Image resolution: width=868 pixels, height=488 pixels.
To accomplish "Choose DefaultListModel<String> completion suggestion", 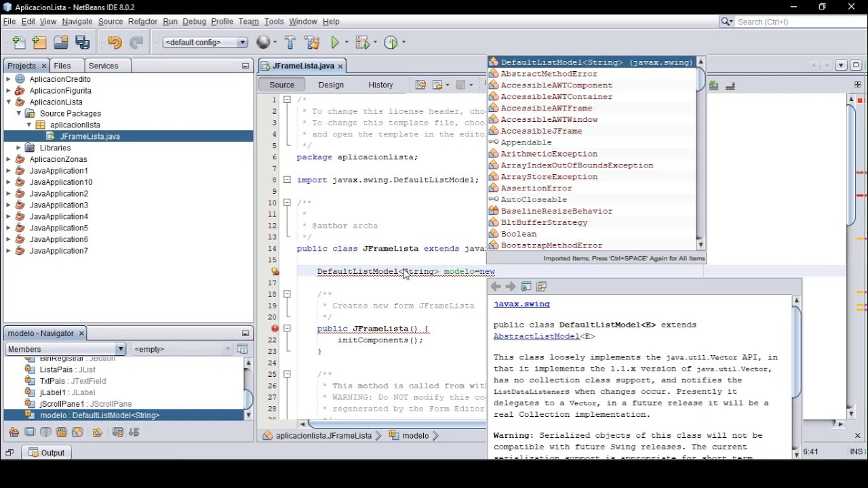I will pos(591,62).
